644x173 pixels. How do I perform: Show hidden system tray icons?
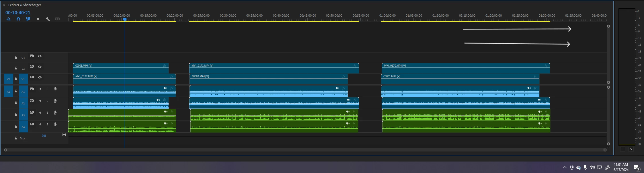565,167
